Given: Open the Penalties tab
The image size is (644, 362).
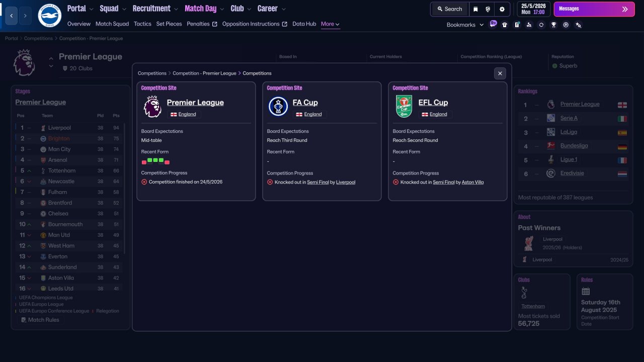Looking at the screenshot, I should point(202,24).
